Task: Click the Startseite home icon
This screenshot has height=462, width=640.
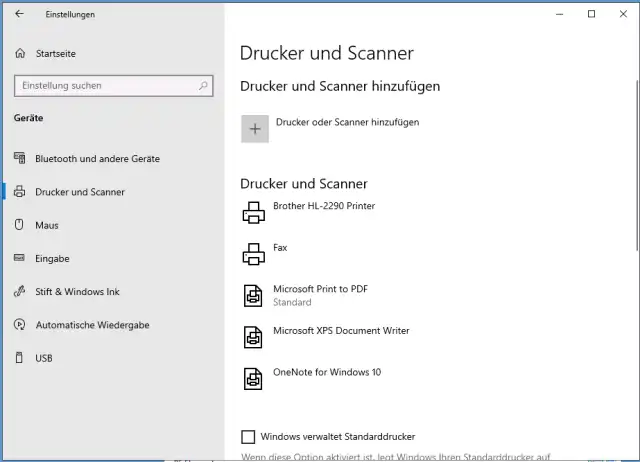Action: pyautogui.click(x=19, y=53)
